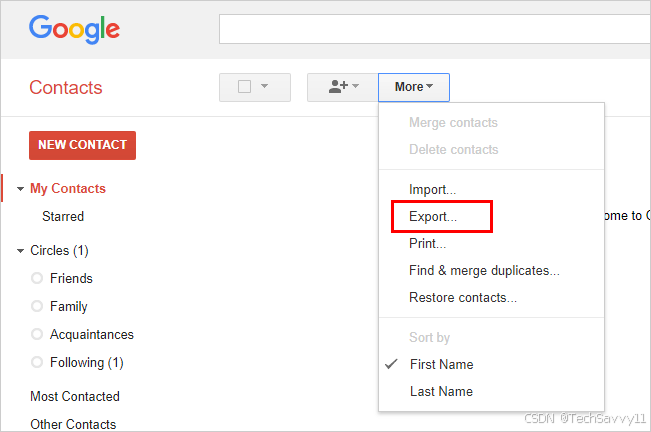
Task: Select the Acquaintances circle radio icon
Action: (37, 334)
